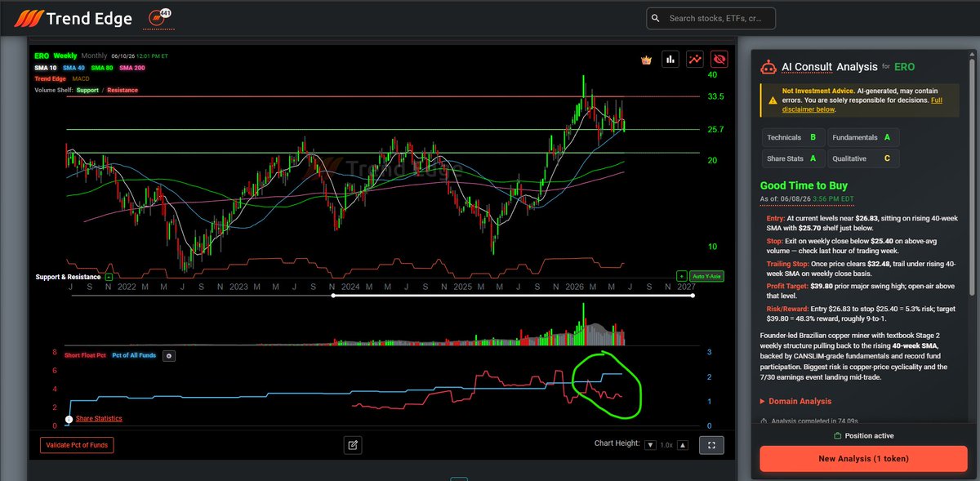The image size is (980, 481).
Task: Toggle Volume Shelf Resistance lines
Action: pos(122,90)
